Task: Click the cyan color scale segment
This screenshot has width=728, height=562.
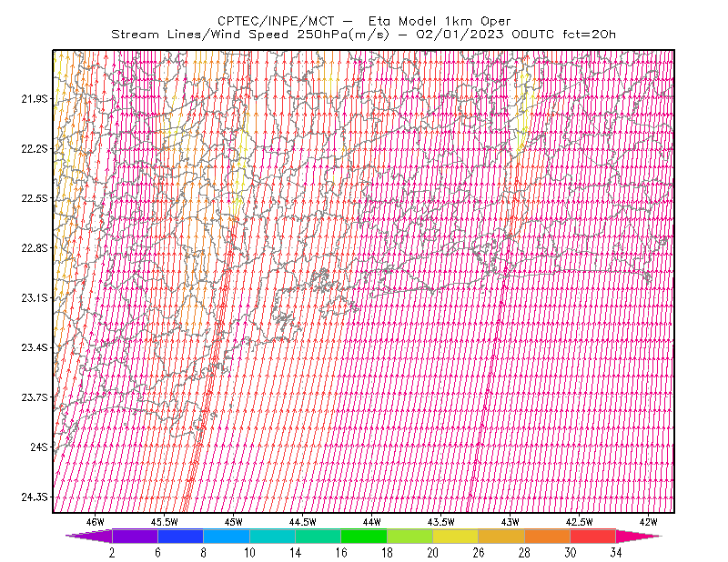Action: [x=272, y=536]
